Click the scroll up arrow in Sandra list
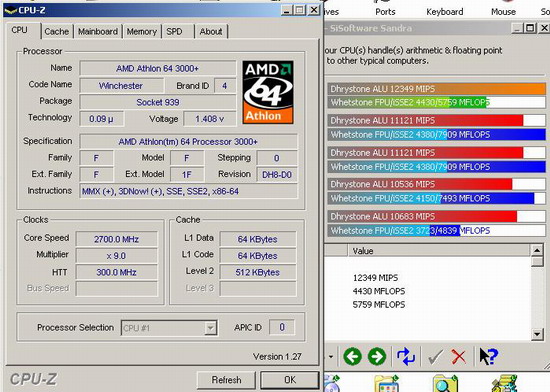 coord(537,250)
